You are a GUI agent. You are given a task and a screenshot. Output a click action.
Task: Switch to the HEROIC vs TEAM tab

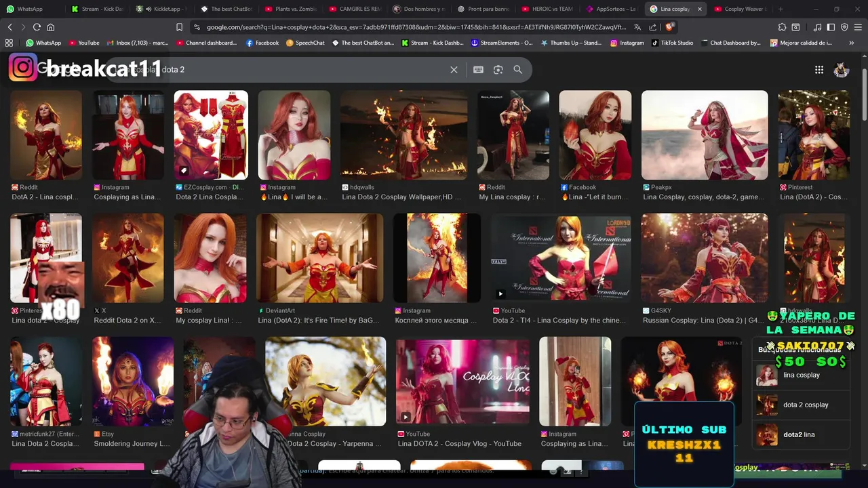(548, 9)
